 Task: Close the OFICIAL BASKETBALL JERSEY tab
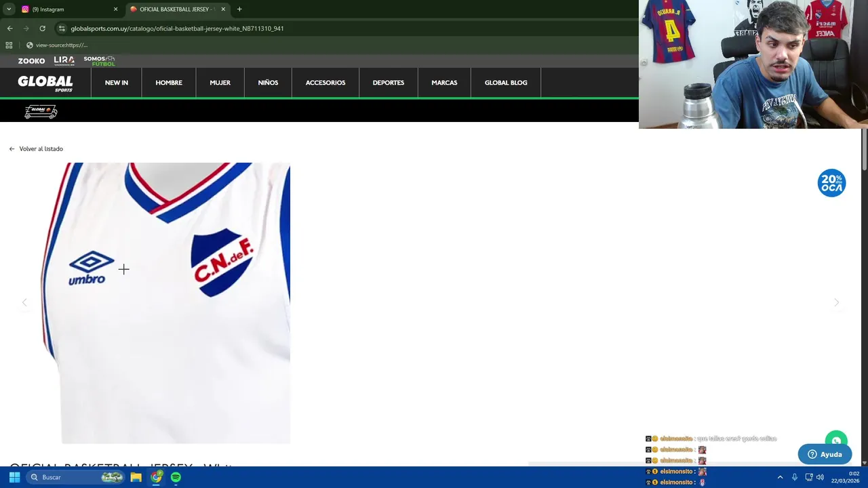pyautogui.click(x=223, y=9)
